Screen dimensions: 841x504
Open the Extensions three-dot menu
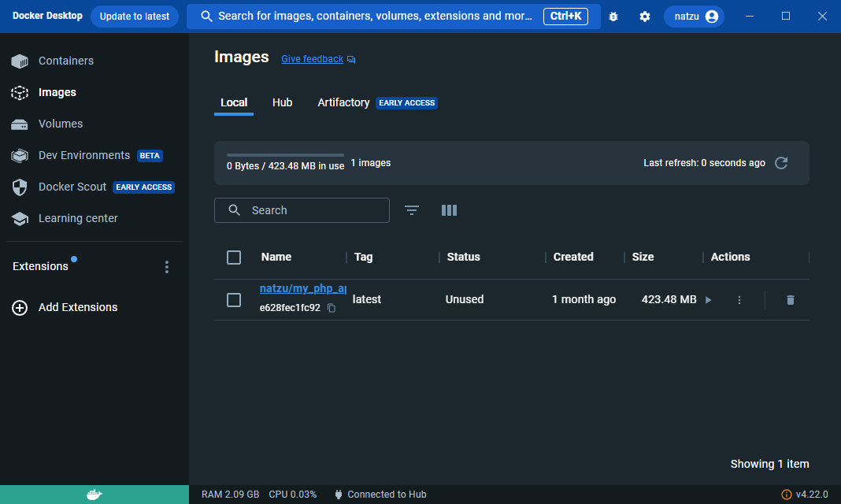[166, 267]
